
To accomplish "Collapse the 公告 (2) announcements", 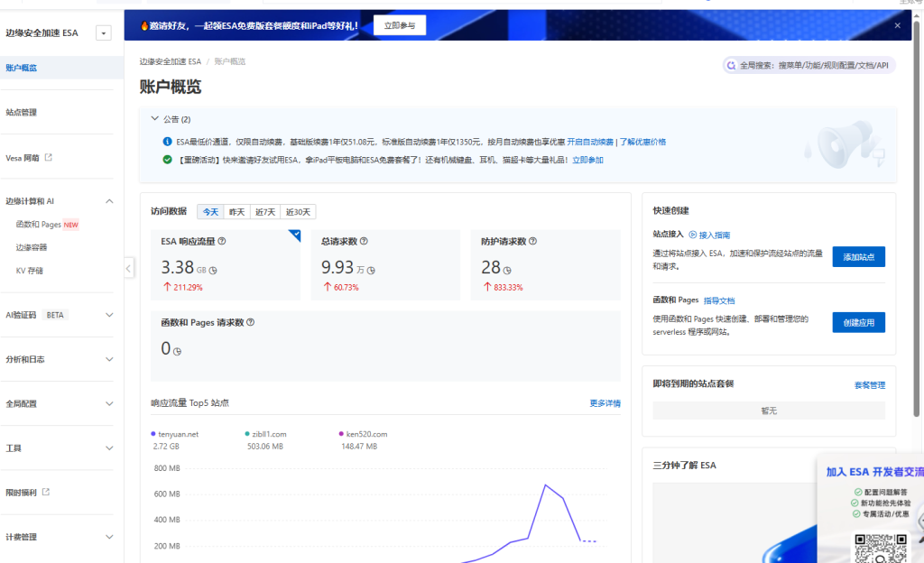I will [x=154, y=118].
